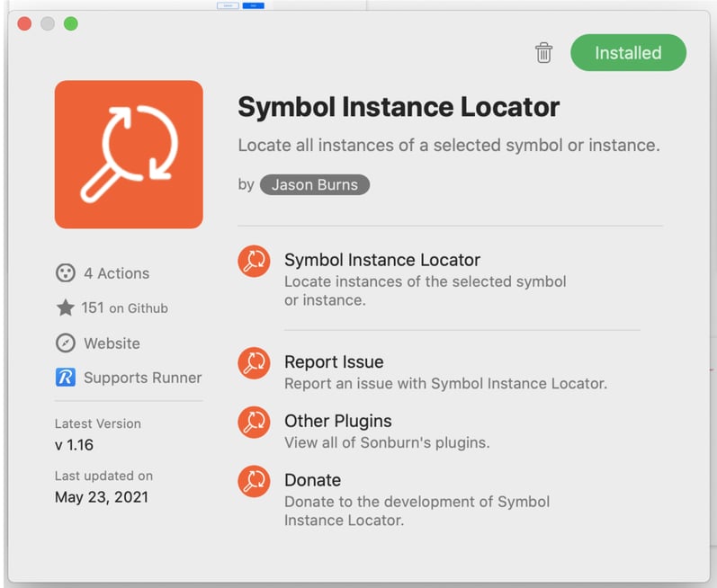The image size is (717, 588).
Task: Click the Other Plugins action icon
Action: point(254,422)
